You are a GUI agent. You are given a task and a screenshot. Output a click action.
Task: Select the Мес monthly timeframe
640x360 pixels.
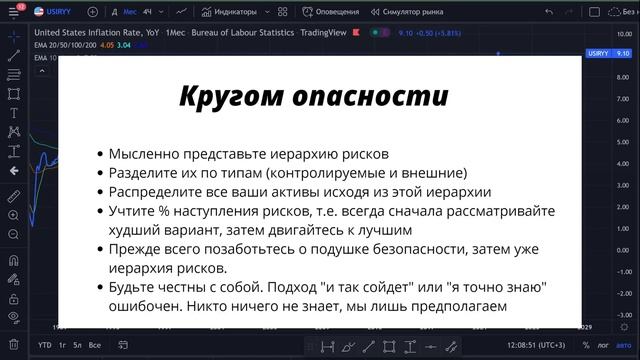[130, 12]
